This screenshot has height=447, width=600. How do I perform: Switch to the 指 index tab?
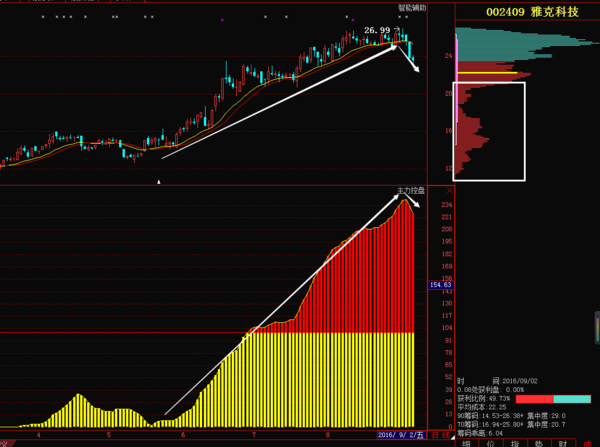515,443
